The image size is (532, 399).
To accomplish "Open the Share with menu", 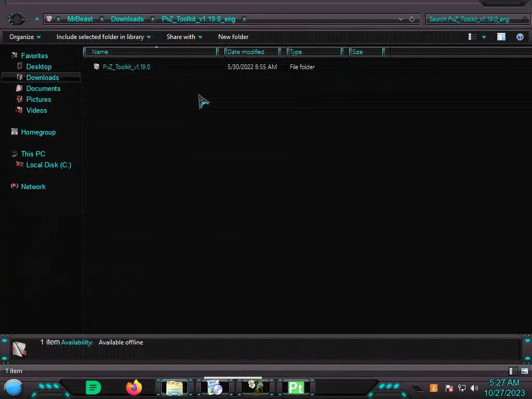I will pos(184,37).
